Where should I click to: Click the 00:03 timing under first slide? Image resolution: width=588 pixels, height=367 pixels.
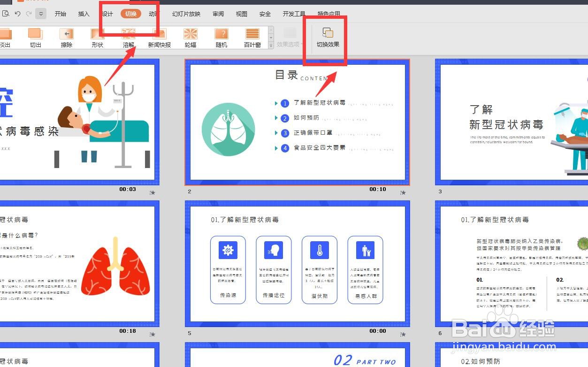point(128,189)
